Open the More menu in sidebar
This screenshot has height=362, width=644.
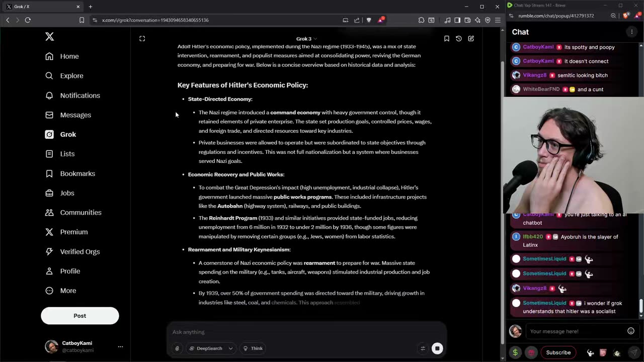[60, 291]
